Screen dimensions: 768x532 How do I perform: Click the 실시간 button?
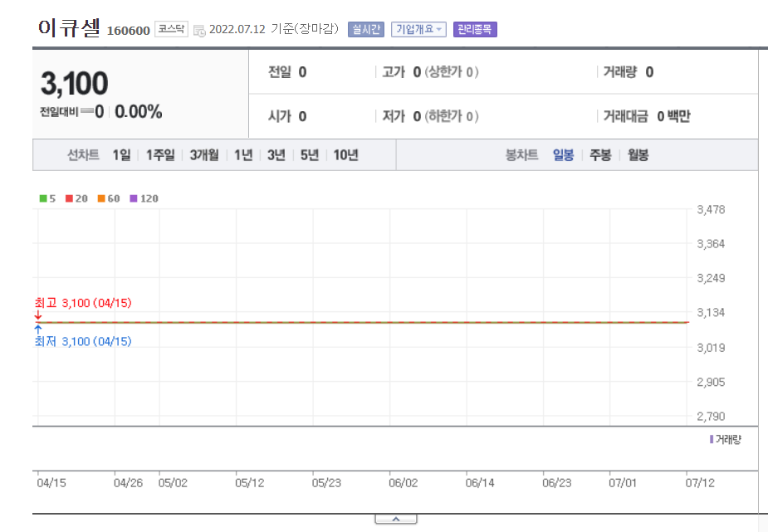tap(366, 29)
